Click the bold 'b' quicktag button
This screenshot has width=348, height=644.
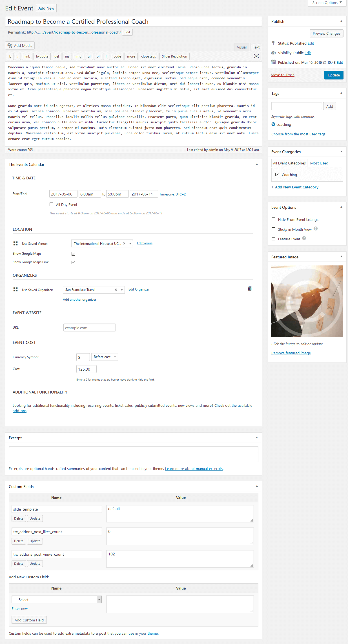[10, 56]
